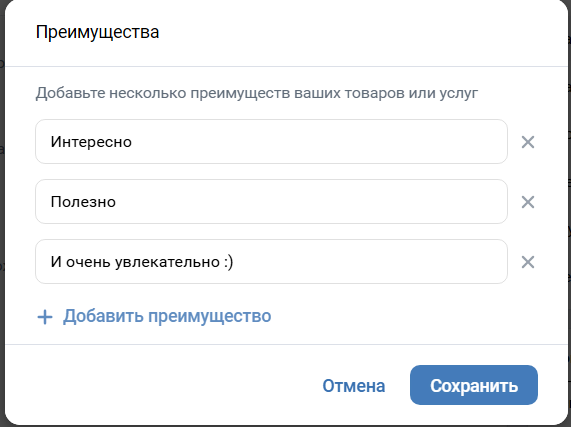Focus the 'И очень увлекательно :)' input field

[x=271, y=262]
